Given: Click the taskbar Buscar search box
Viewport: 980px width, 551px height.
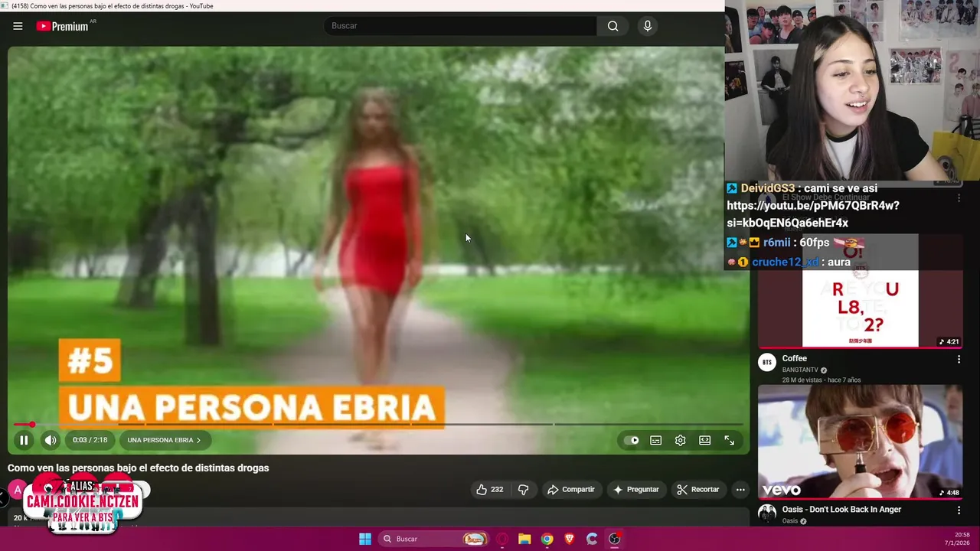Looking at the screenshot, I should tap(434, 539).
